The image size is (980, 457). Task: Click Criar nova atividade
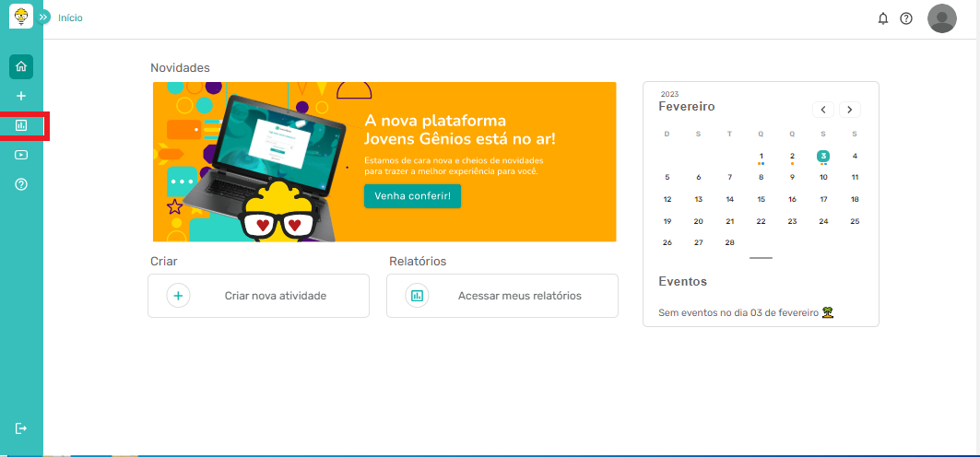coord(258,296)
